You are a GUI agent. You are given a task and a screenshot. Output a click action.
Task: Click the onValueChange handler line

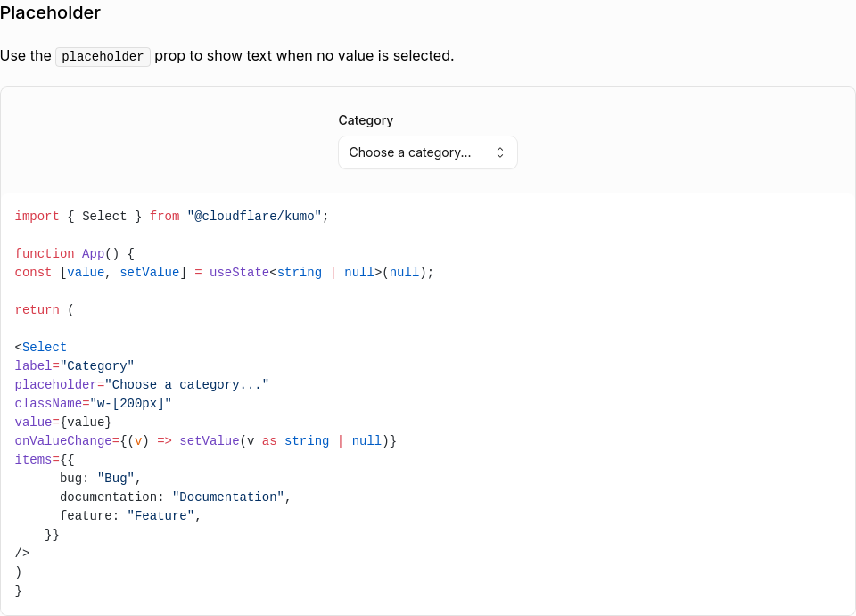[205, 441]
